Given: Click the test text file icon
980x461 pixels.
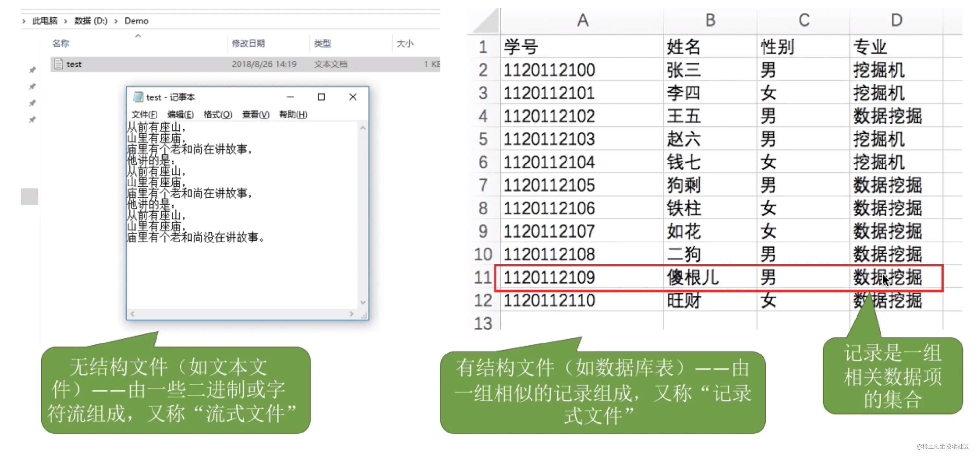Looking at the screenshot, I should point(59,64).
